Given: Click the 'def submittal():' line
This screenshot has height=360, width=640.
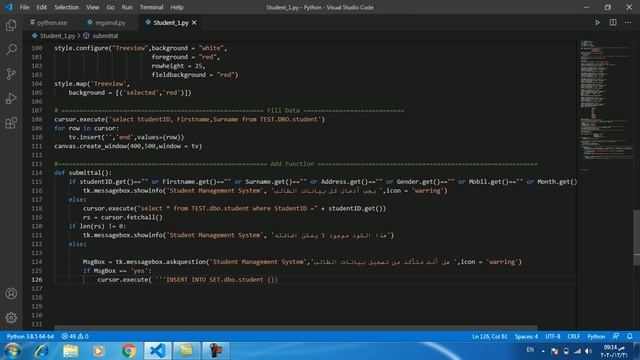Looking at the screenshot, I should [83, 173].
